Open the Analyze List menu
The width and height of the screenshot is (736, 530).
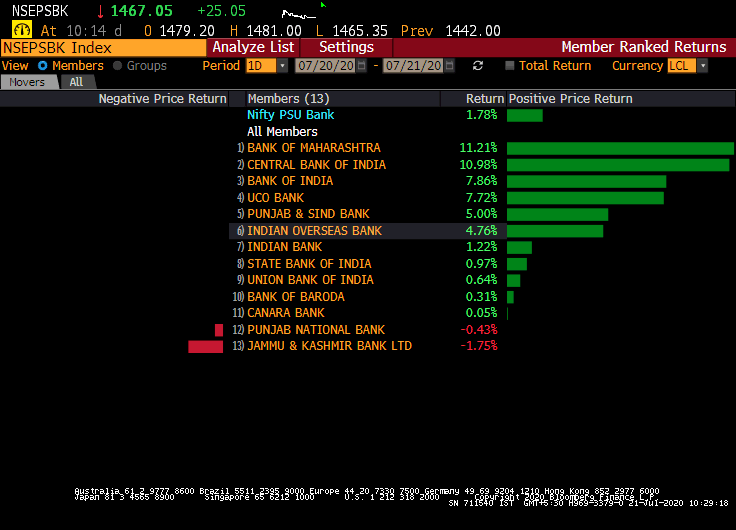(253, 47)
